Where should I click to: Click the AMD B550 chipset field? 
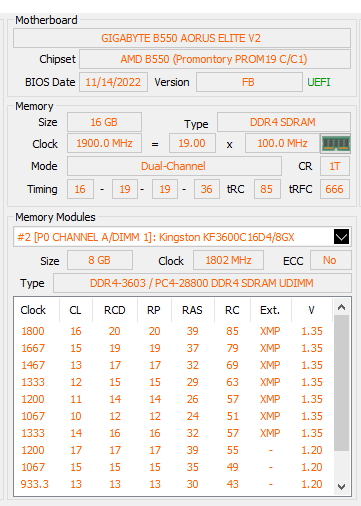[x=215, y=59]
